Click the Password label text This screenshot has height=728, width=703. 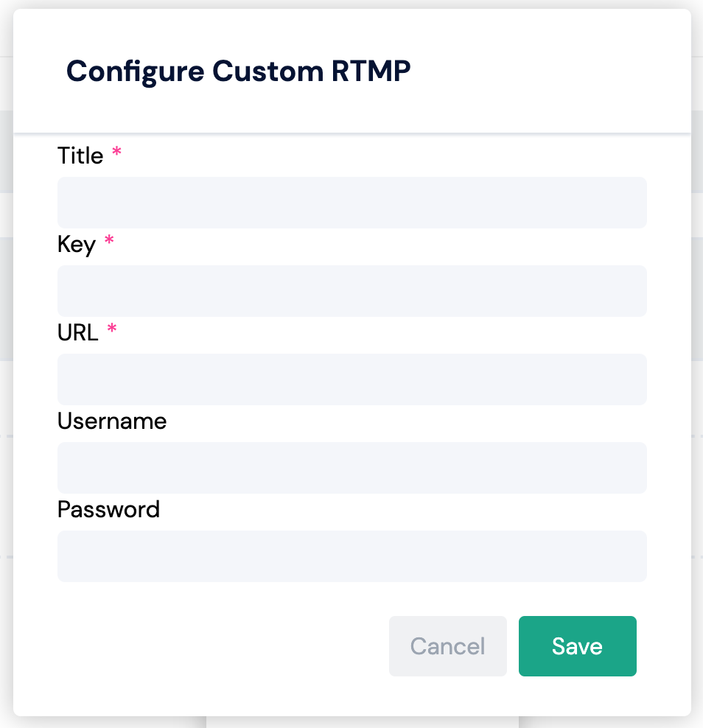[x=108, y=510]
